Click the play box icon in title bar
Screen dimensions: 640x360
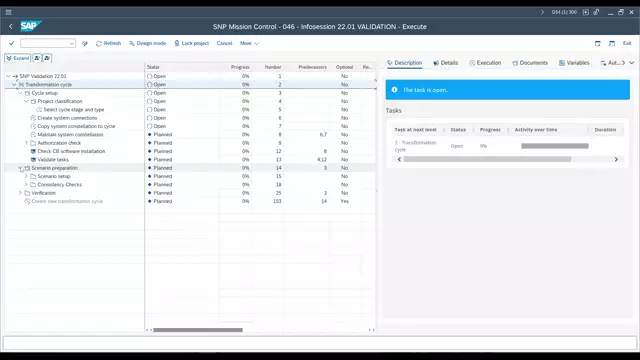[586, 12]
